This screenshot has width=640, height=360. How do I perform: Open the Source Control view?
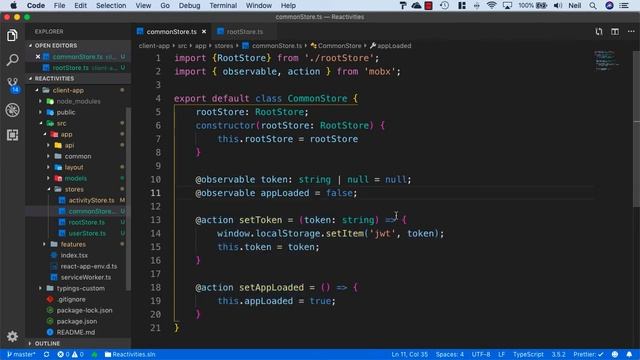click(x=13, y=85)
